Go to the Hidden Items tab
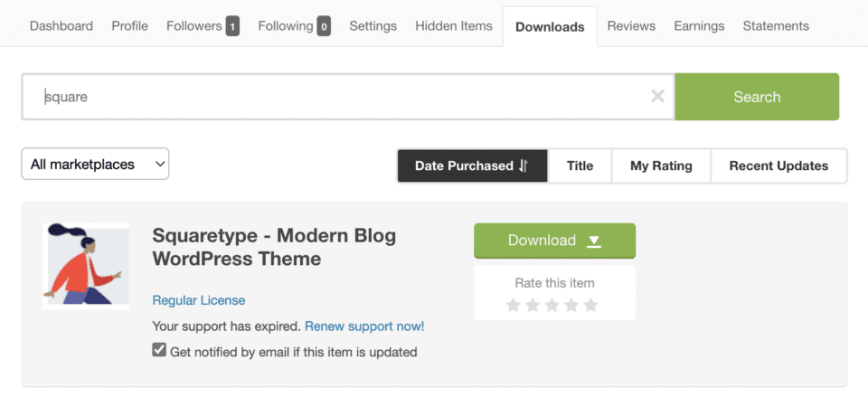 (454, 25)
